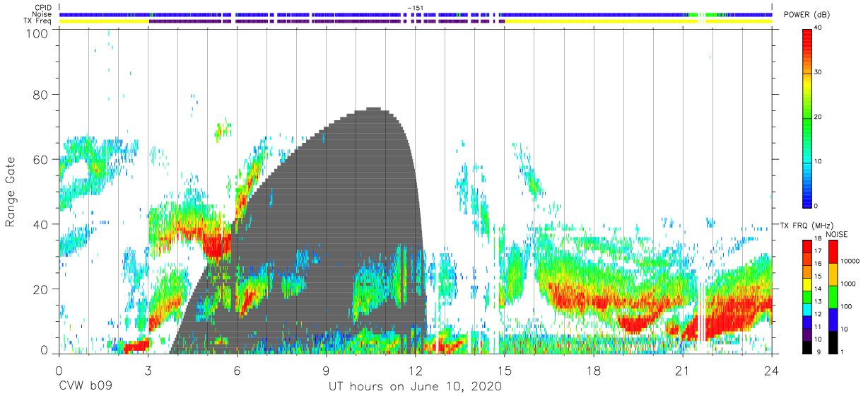Click the x-axis tick label '9'
Image resolution: width=868 pixels, height=401 pixels.
(x=326, y=371)
